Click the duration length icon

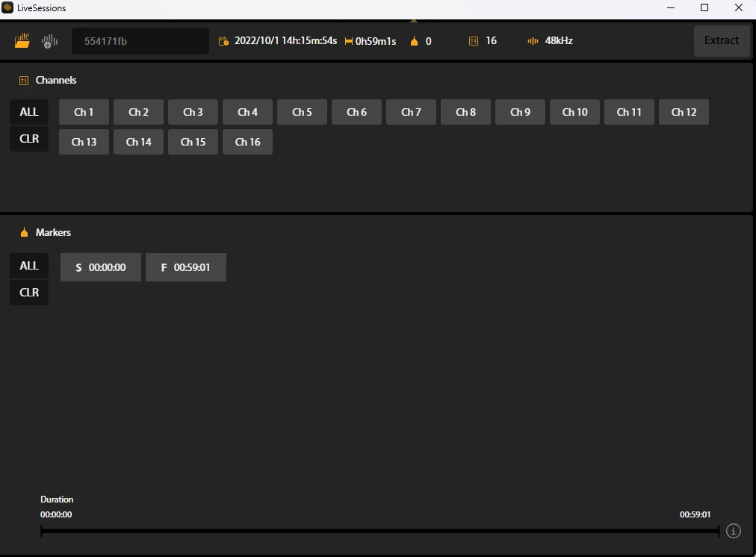point(349,41)
